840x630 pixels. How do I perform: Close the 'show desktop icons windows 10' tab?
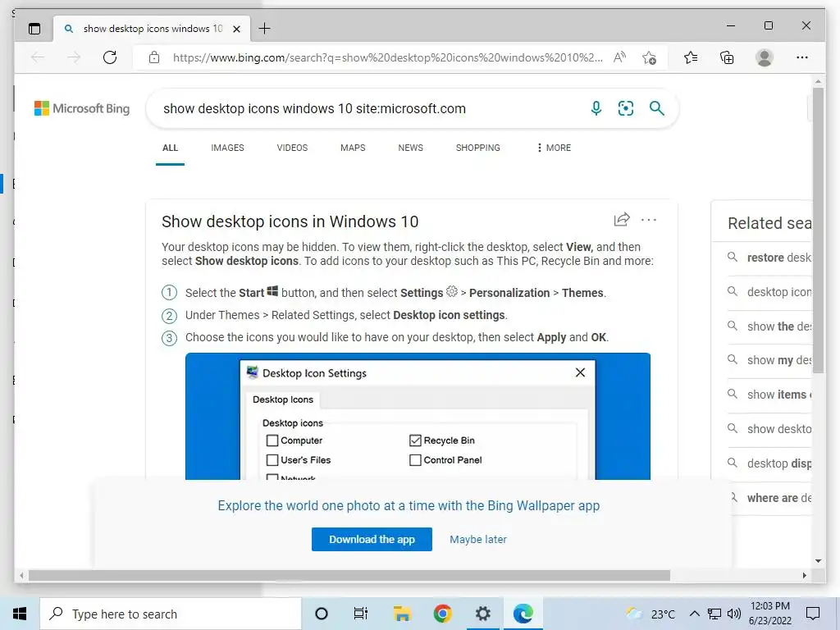click(236, 29)
